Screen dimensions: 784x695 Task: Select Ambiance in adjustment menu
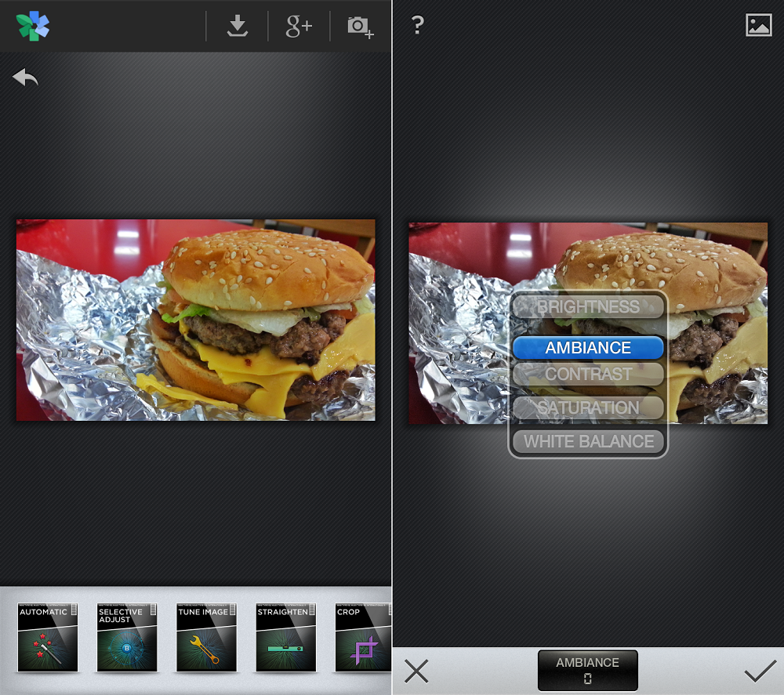click(588, 348)
